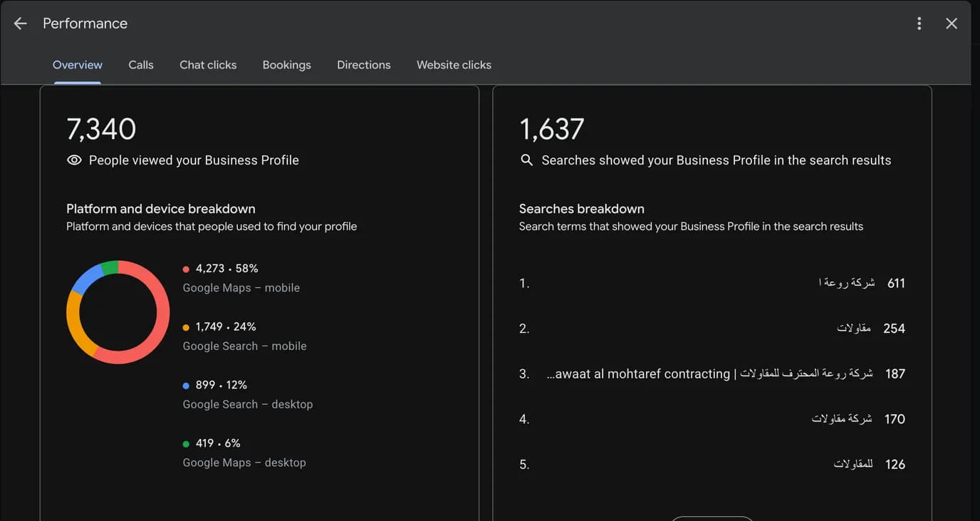Switch to the Calls tab
The image size is (980, 521).
click(x=141, y=65)
